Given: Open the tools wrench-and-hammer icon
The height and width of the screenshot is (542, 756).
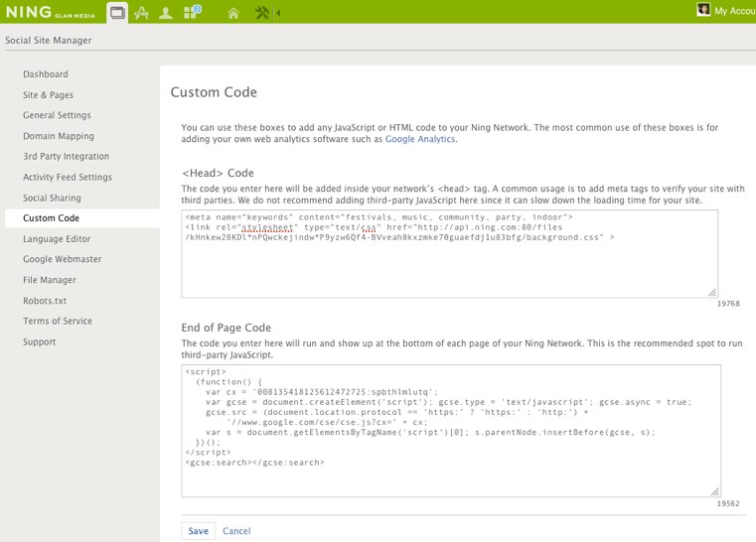Looking at the screenshot, I should (262, 13).
